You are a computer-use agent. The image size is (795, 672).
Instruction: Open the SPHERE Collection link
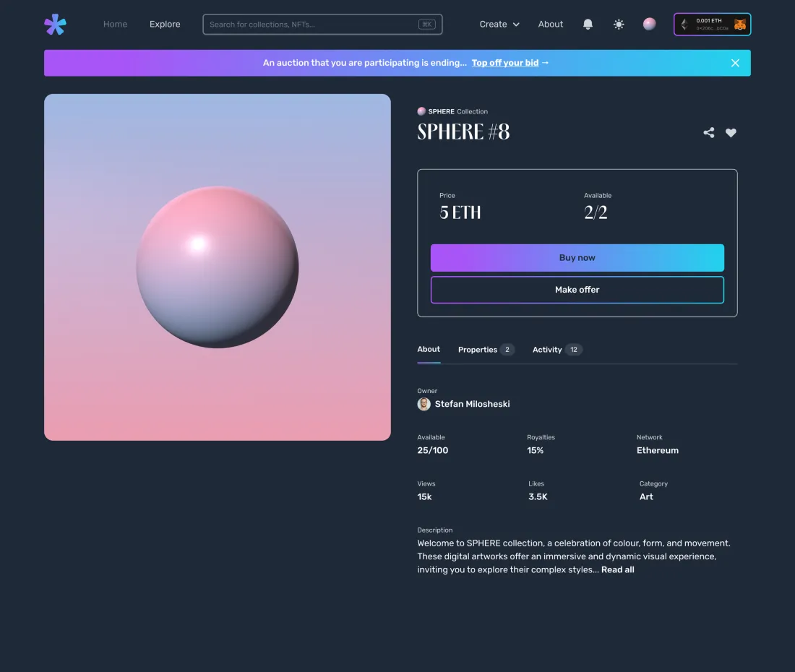(x=452, y=111)
